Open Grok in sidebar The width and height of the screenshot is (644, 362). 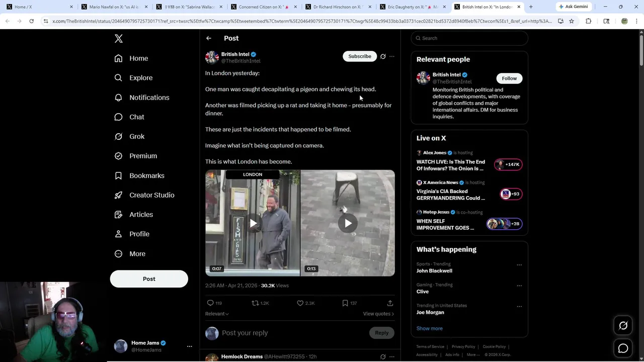click(x=129, y=136)
